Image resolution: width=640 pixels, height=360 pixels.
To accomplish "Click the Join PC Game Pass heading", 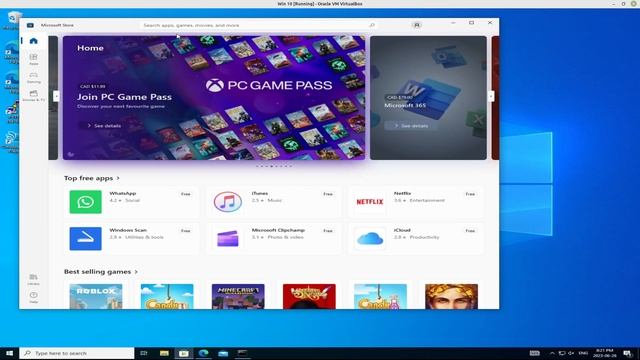I will [124, 97].
